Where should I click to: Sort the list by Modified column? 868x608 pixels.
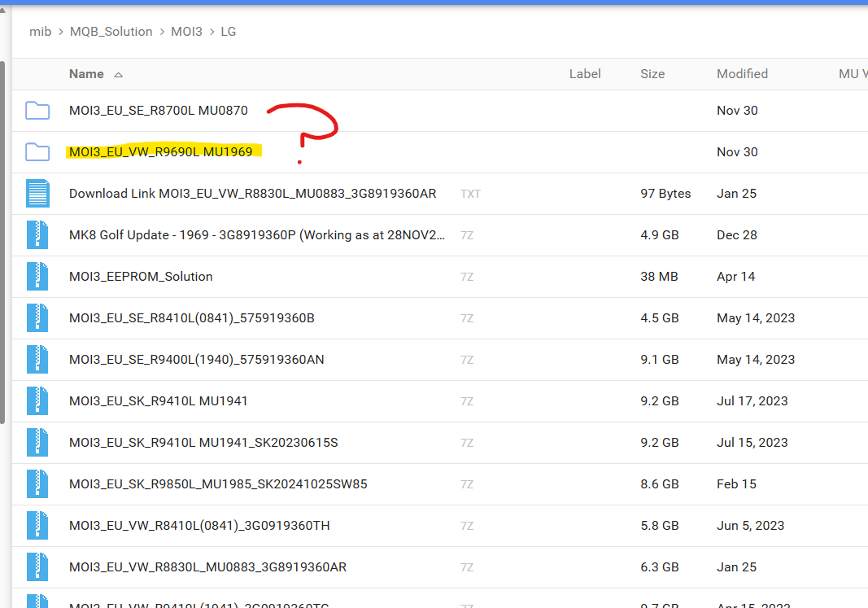pos(742,74)
